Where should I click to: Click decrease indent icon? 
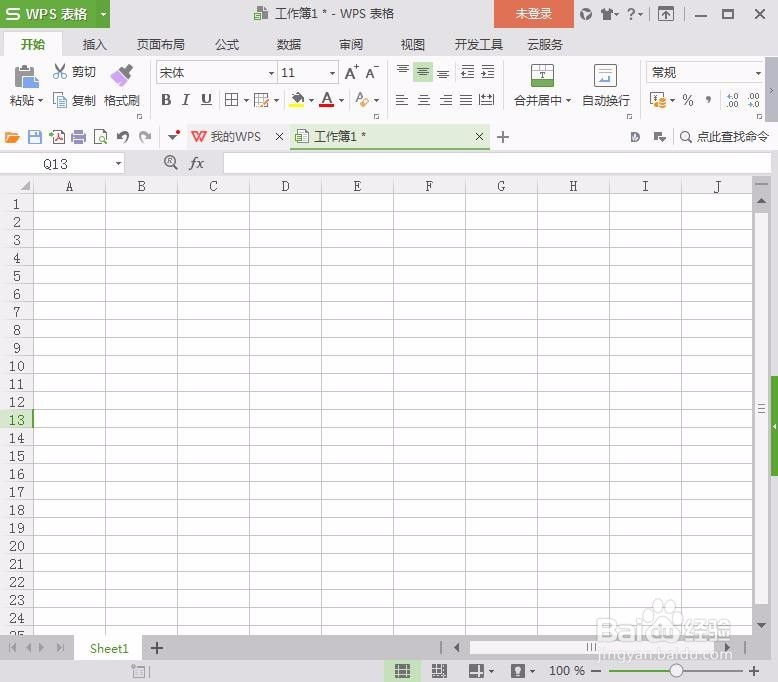pos(467,72)
